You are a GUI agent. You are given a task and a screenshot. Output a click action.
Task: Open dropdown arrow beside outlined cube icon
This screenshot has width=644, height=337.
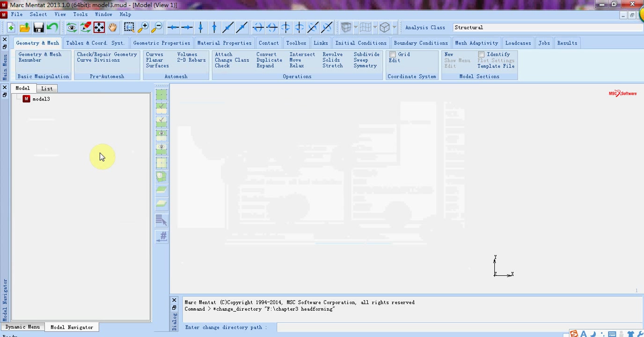pyautogui.click(x=395, y=28)
